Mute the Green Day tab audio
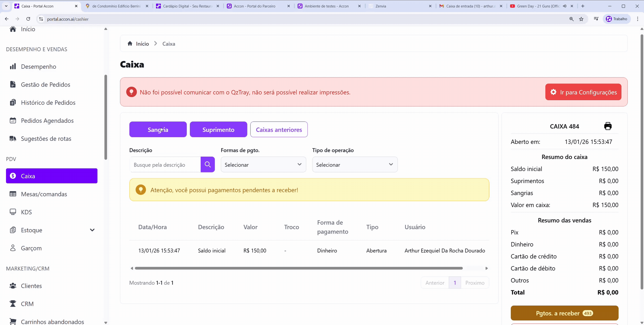 pos(565,6)
